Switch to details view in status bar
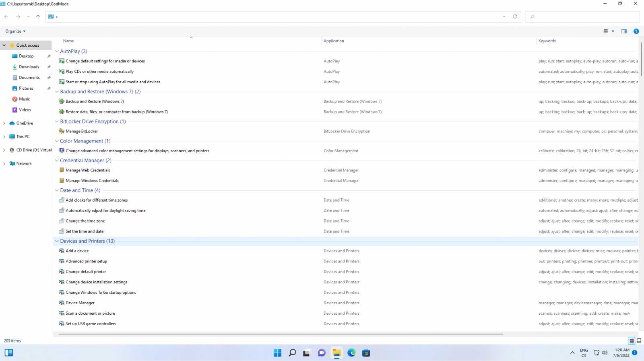 tap(632, 341)
